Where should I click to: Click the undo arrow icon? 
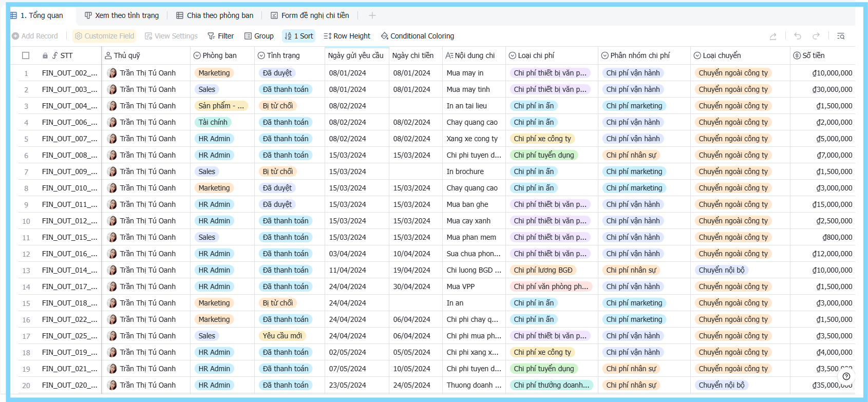(798, 36)
